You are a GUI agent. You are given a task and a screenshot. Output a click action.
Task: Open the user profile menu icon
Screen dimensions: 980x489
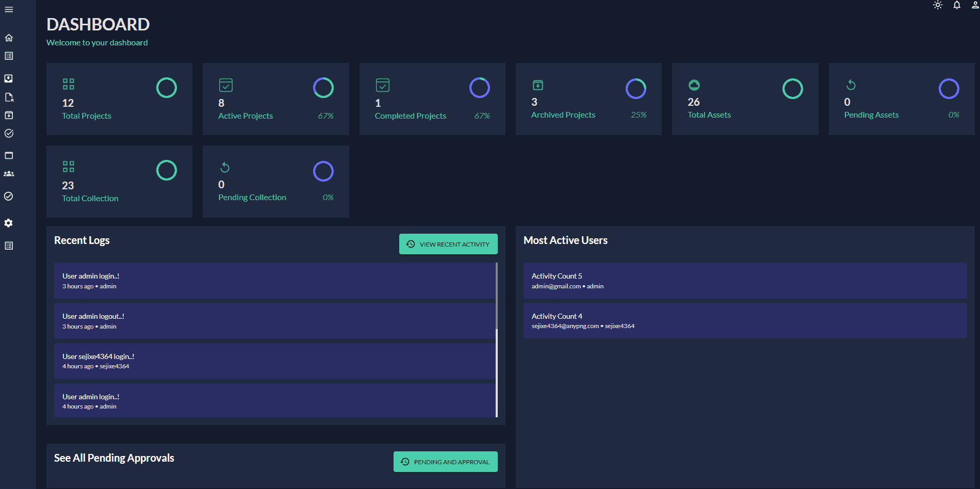pyautogui.click(x=975, y=5)
